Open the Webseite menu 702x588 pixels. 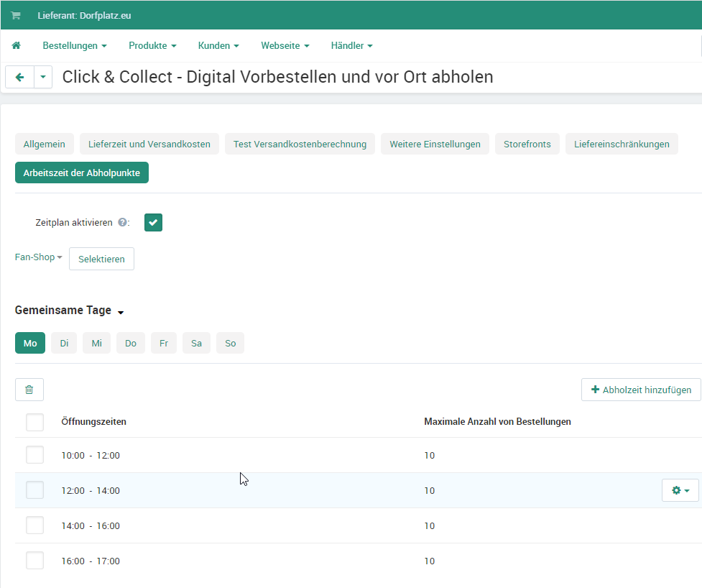(285, 46)
